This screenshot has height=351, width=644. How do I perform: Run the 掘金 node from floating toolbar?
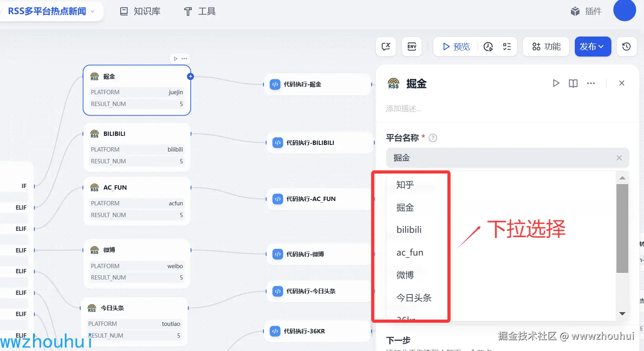coord(175,58)
